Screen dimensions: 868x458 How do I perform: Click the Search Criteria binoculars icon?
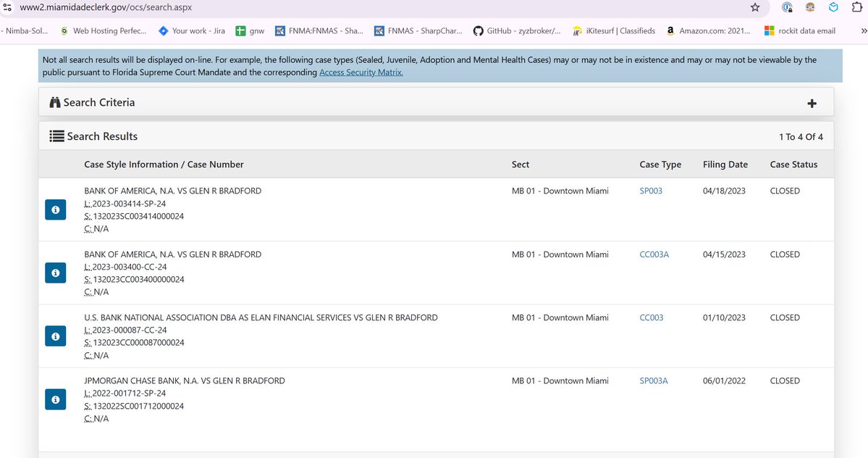(x=55, y=102)
